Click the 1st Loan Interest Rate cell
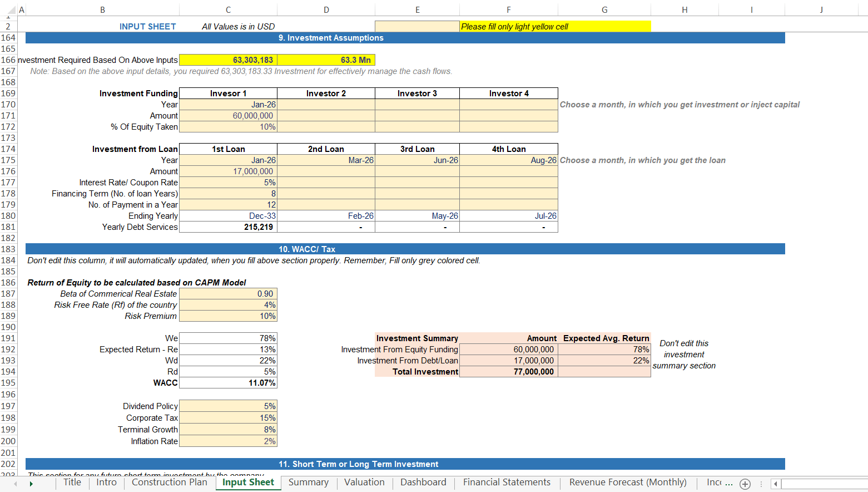This screenshot has width=868, height=492. (x=228, y=183)
